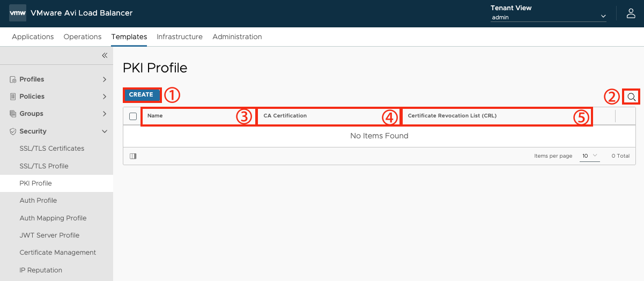Viewport: 644px width, 281px height.
Task: Sort by CA Certification column header
Action: (x=285, y=116)
